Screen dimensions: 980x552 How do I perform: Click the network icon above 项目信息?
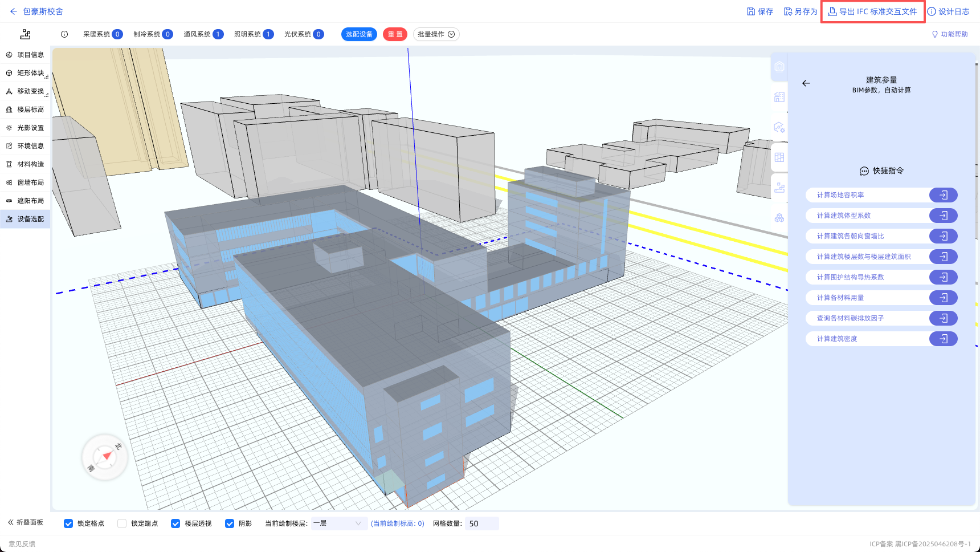pyautogui.click(x=25, y=34)
